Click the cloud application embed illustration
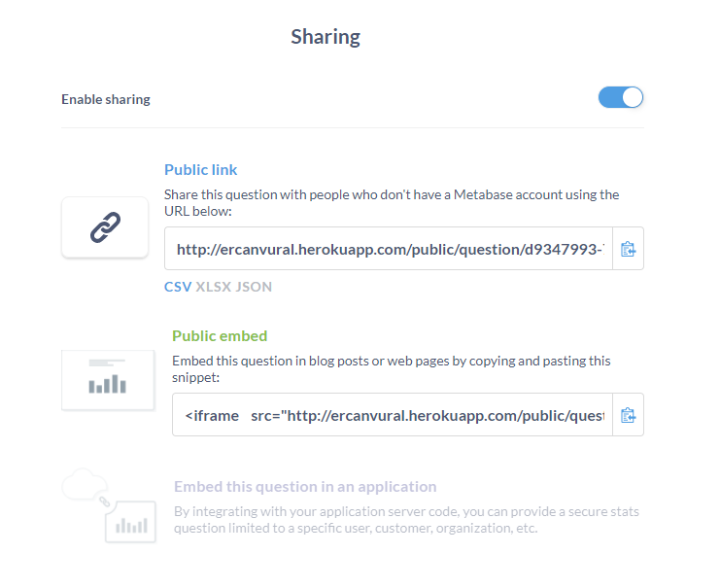Image resolution: width=720 pixels, height=588 pixels. point(109,505)
